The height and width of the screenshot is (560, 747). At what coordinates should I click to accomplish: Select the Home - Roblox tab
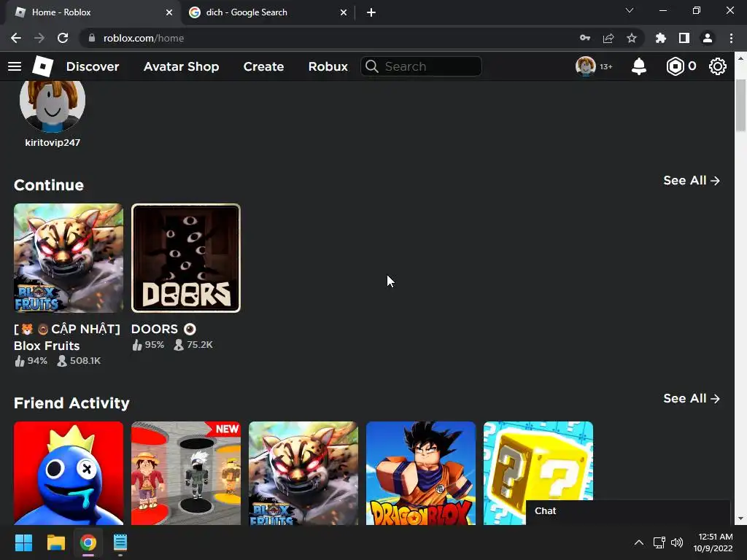pos(93,12)
